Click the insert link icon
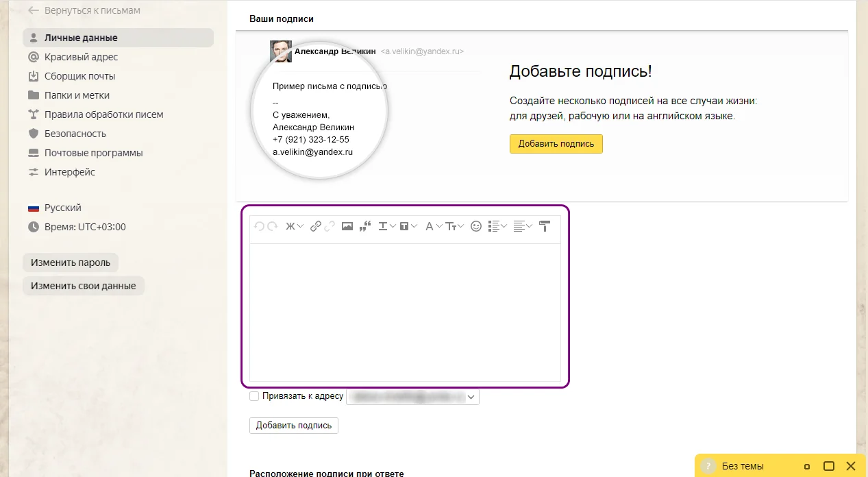Screen dimensions: 868x477 [315, 226]
